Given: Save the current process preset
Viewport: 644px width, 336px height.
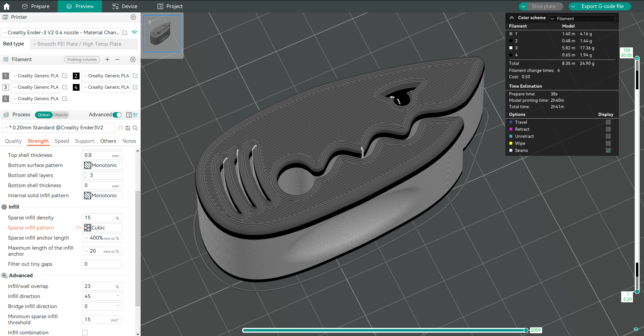Looking at the screenshot, I should [x=128, y=128].
